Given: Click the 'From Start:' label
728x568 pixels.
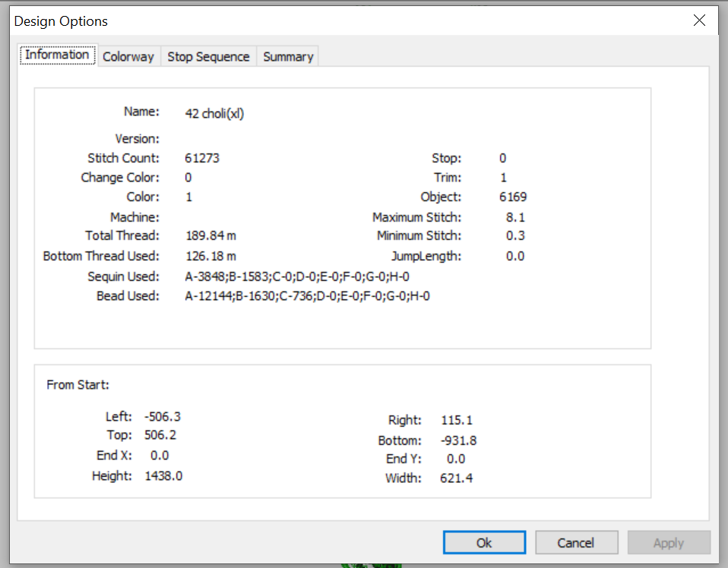Looking at the screenshot, I should 78,385.
